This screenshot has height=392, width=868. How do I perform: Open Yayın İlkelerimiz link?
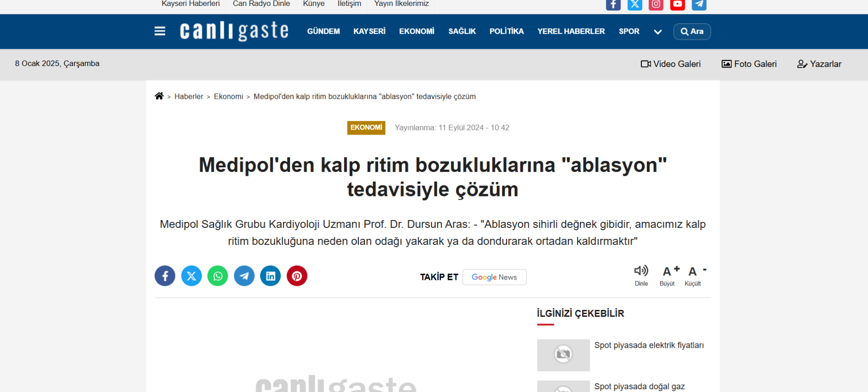pos(401,4)
